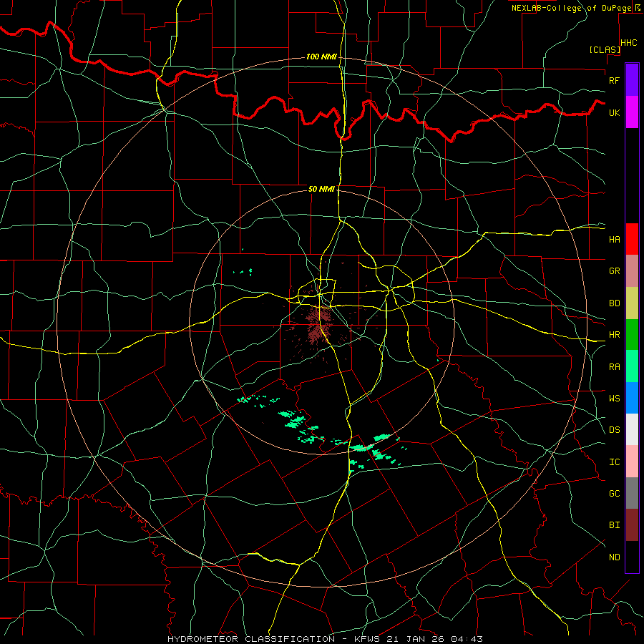644x644 pixels.
Task: Click the 50 NMI range ring label
Action: click(321, 189)
